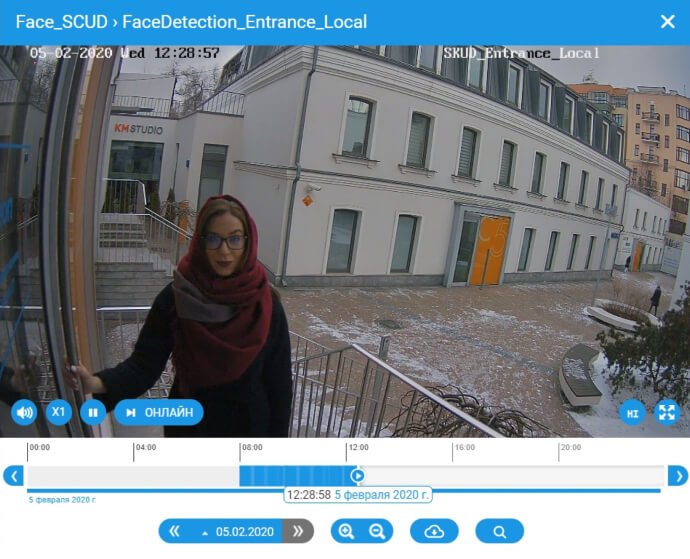Download archive video via cloud icon

[434, 532]
